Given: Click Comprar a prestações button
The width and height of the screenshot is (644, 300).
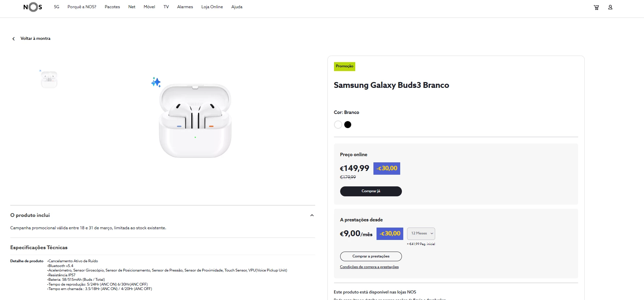Looking at the screenshot, I should [371, 256].
